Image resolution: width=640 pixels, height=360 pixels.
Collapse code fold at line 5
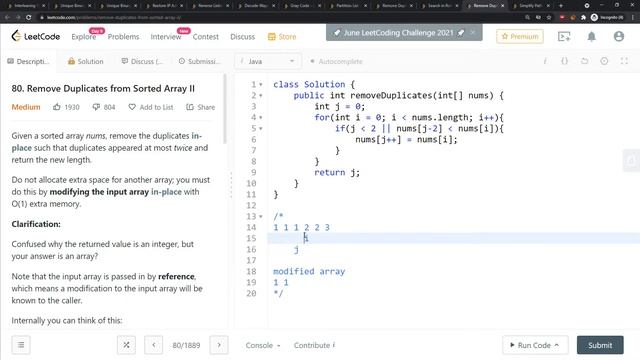[x=261, y=129]
